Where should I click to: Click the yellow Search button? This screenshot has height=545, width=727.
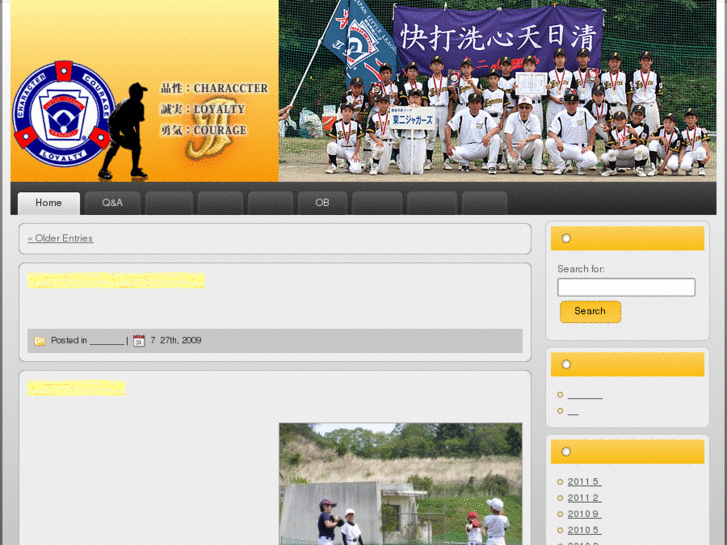pos(590,312)
